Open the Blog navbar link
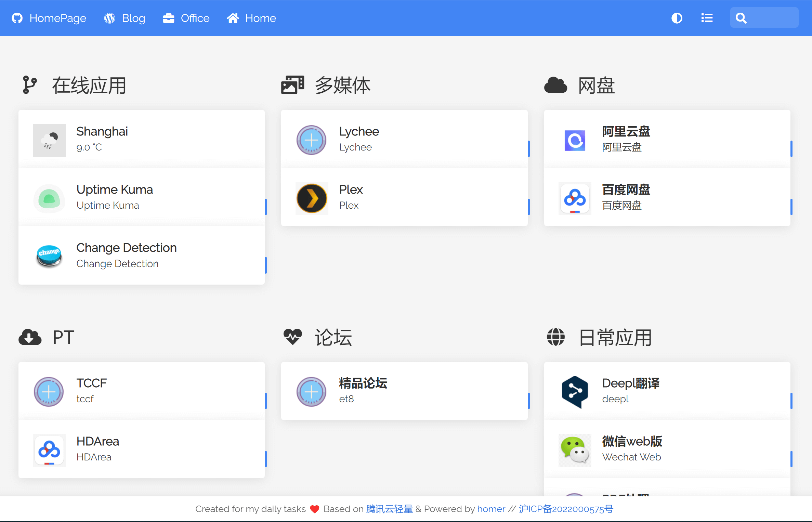The height and width of the screenshot is (522, 812). pyautogui.click(x=125, y=18)
